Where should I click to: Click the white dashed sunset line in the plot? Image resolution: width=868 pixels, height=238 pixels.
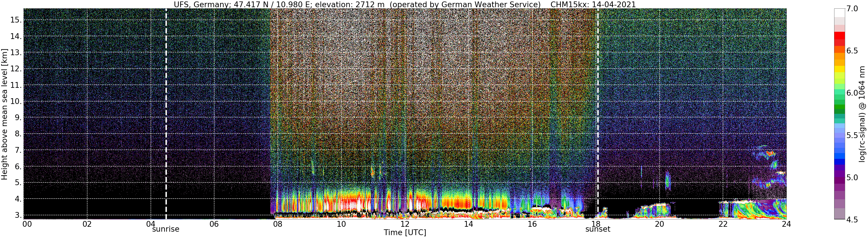pyautogui.click(x=598, y=114)
